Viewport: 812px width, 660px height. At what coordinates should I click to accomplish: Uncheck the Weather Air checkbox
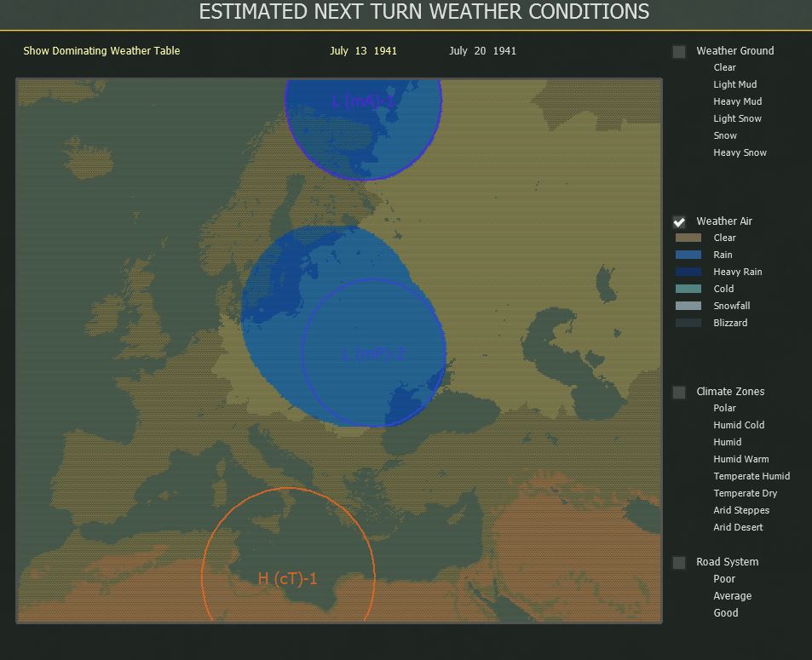[x=679, y=221]
